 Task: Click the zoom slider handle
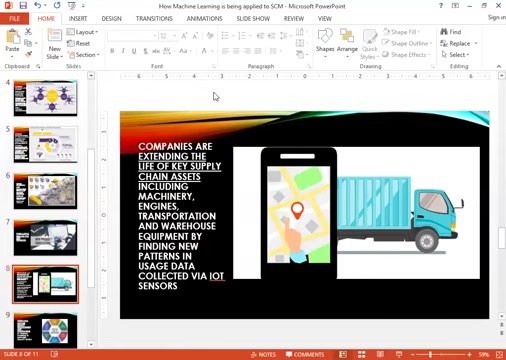click(430, 355)
